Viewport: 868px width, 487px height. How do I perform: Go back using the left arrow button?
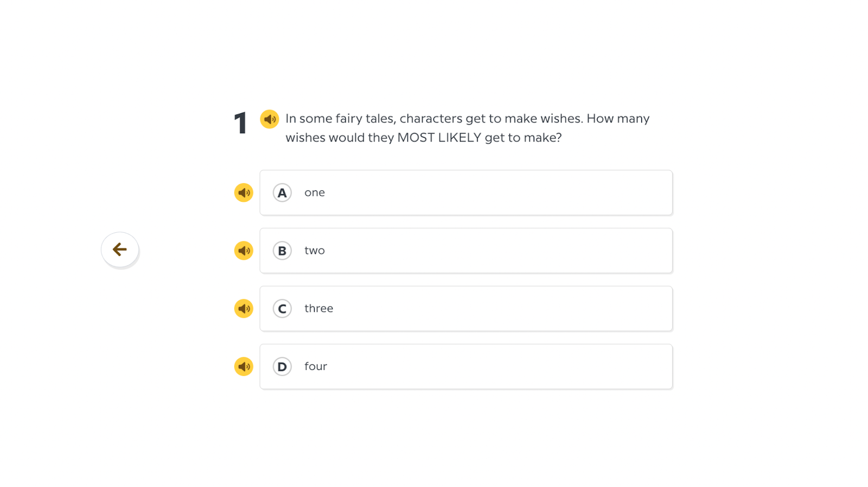(x=120, y=249)
